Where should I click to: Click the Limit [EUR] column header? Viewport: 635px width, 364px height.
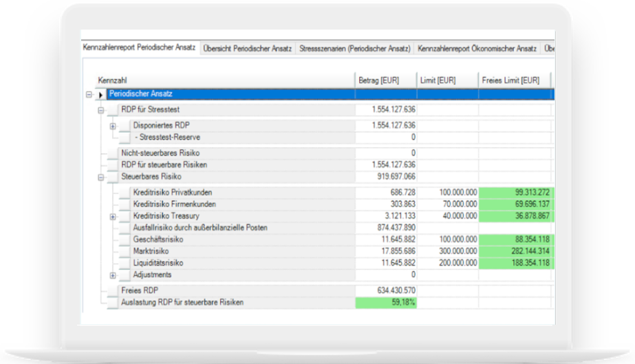[447, 81]
